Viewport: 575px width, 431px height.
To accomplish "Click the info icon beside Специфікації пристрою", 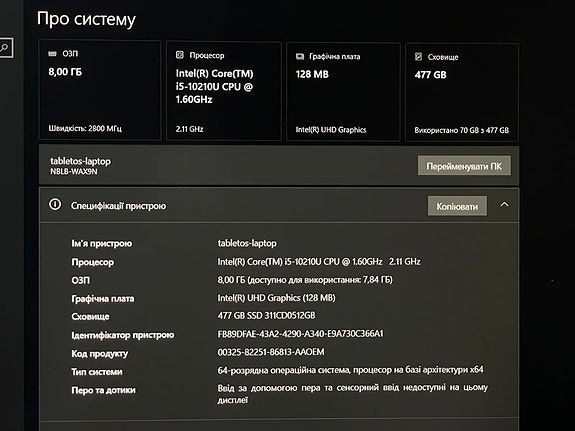I will [x=55, y=205].
